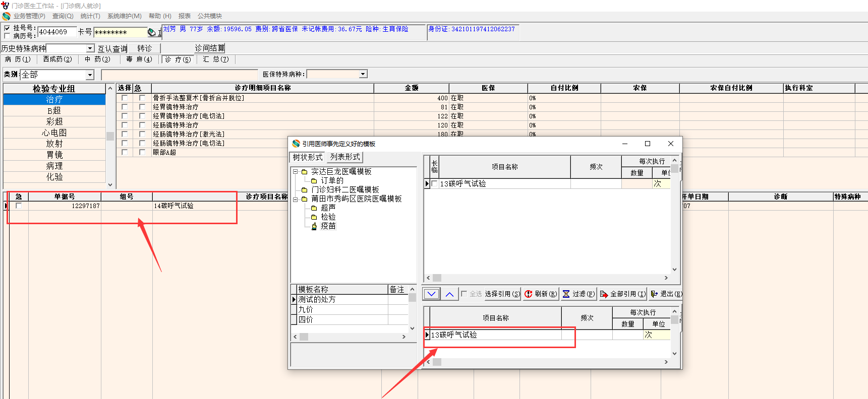Screen dimensions: 868x399
Task: Switch to the 西成药(2) tab
Action: click(x=57, y=59)
